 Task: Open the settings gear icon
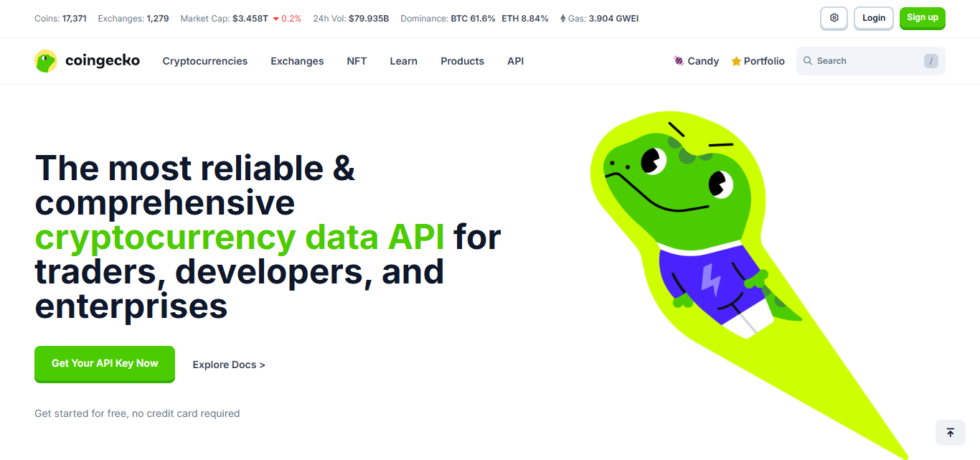click(x=834, y=18)
